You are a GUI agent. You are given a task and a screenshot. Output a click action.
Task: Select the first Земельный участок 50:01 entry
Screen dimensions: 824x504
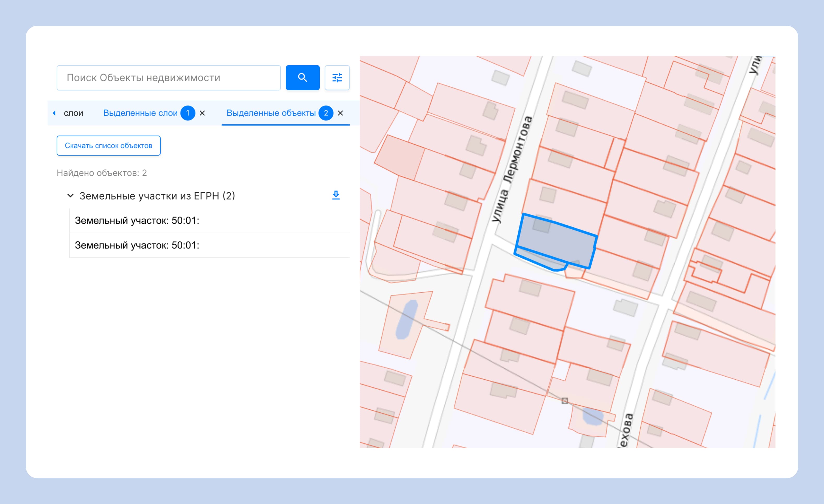(137, 220)
